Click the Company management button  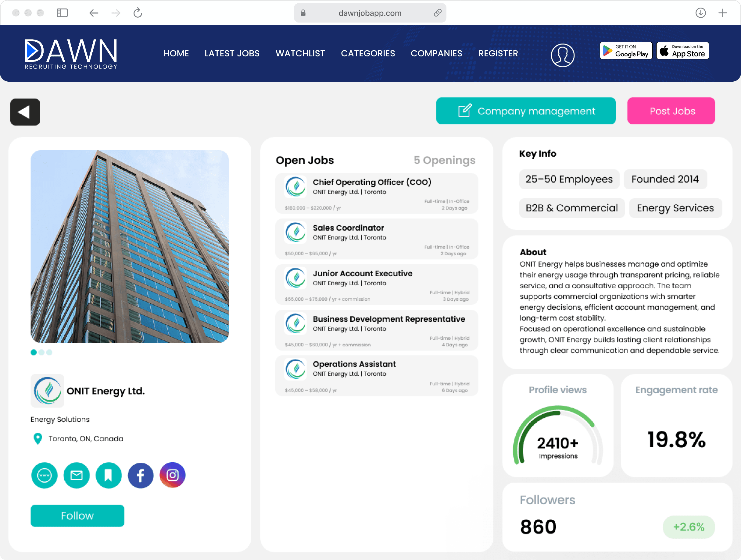coord(526,111)
